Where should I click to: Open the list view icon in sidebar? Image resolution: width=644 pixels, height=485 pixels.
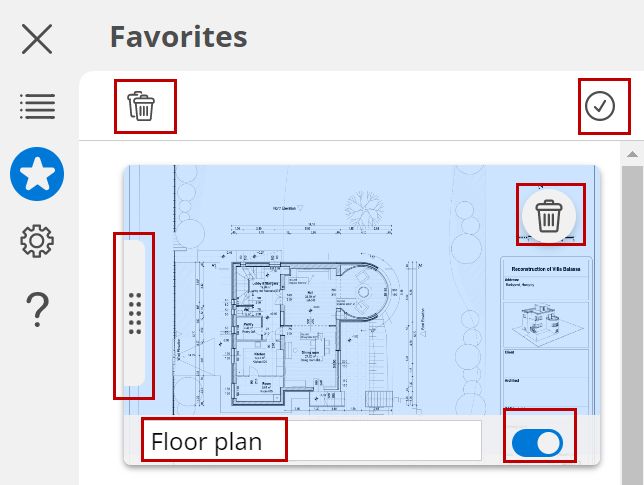[x=37, y=106]
